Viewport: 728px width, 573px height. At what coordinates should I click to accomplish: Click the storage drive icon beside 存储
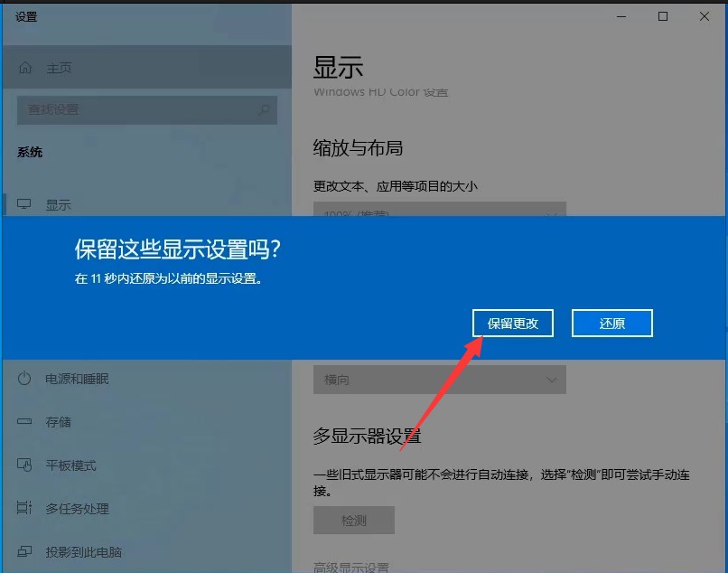coord(25,422)
